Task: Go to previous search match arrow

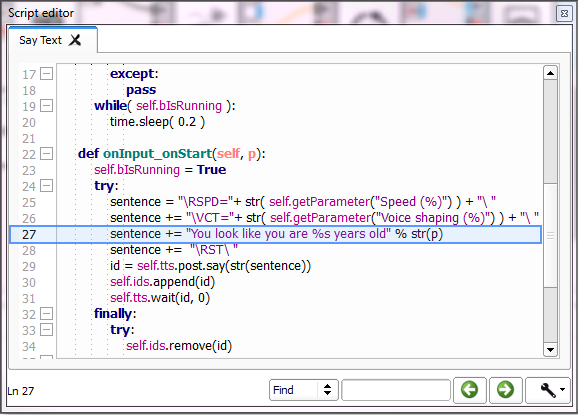Action: tap(470, 390)
